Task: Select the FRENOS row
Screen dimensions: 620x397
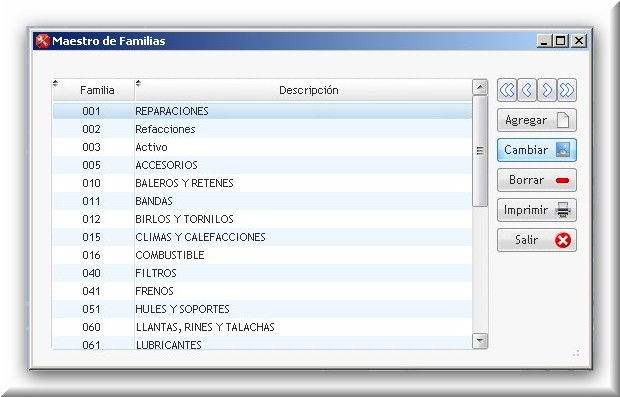Action: [262, 291]
